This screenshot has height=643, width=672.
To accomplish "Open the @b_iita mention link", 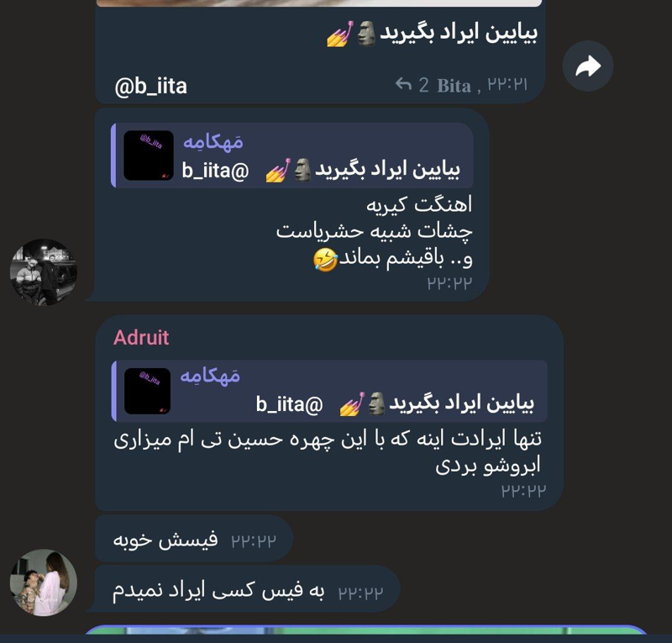I will [x=151, y=87].
